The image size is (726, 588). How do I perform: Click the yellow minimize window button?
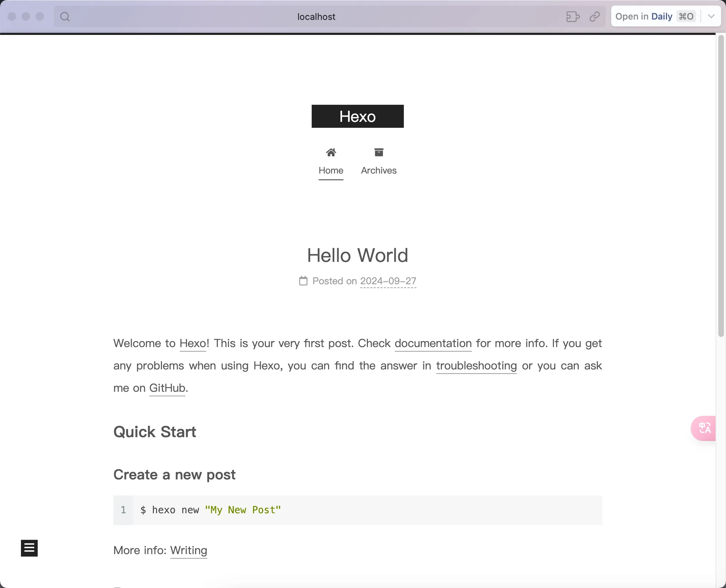pos(26,16)
